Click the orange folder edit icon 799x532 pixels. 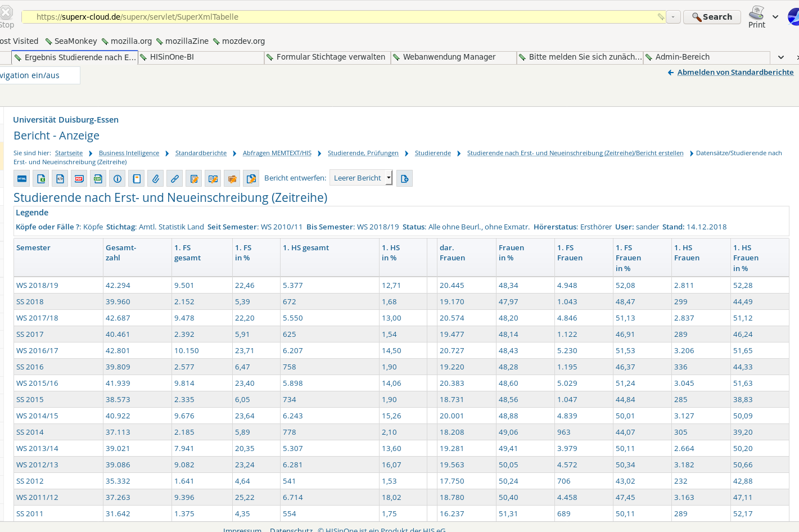(x=232, y=179)
